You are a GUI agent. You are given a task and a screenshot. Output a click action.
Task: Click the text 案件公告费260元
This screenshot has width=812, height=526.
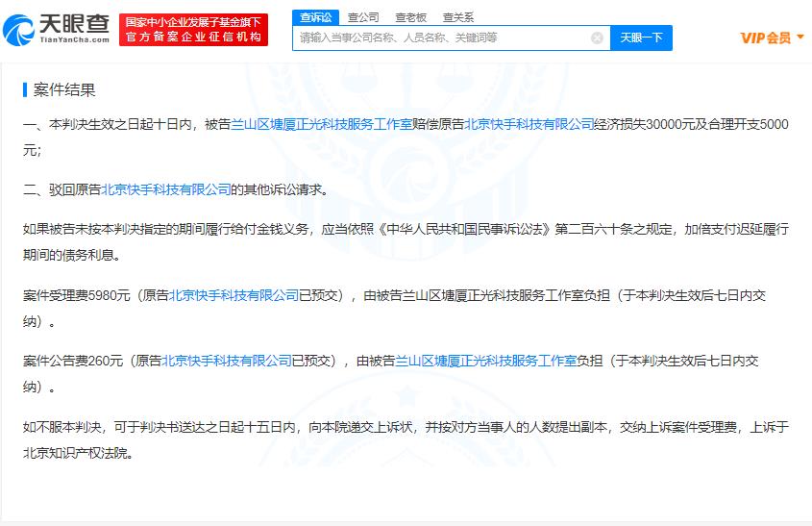[x=73, y=361]
